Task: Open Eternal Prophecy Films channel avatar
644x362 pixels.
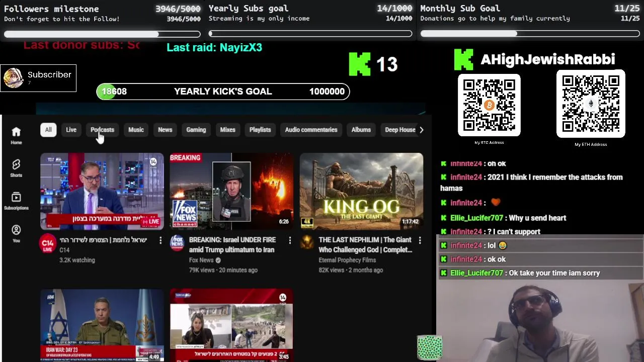Action: (x=306, y=243)
